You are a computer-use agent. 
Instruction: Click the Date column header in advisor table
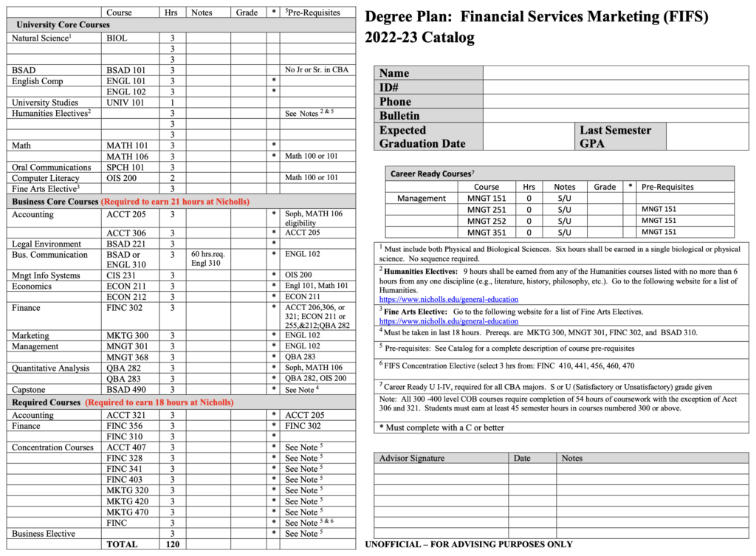tap(533, 458)
